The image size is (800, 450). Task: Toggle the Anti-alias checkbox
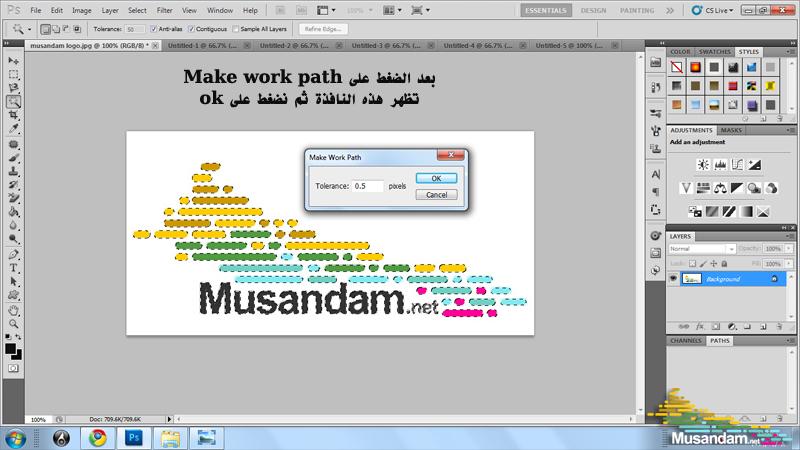pyautogui.click(x=154, y=29)
